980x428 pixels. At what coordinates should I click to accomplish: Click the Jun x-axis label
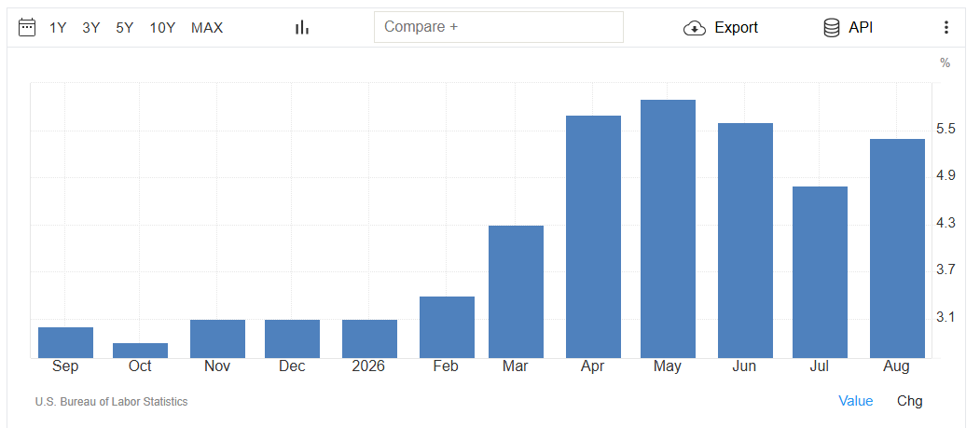click(745, 366)
